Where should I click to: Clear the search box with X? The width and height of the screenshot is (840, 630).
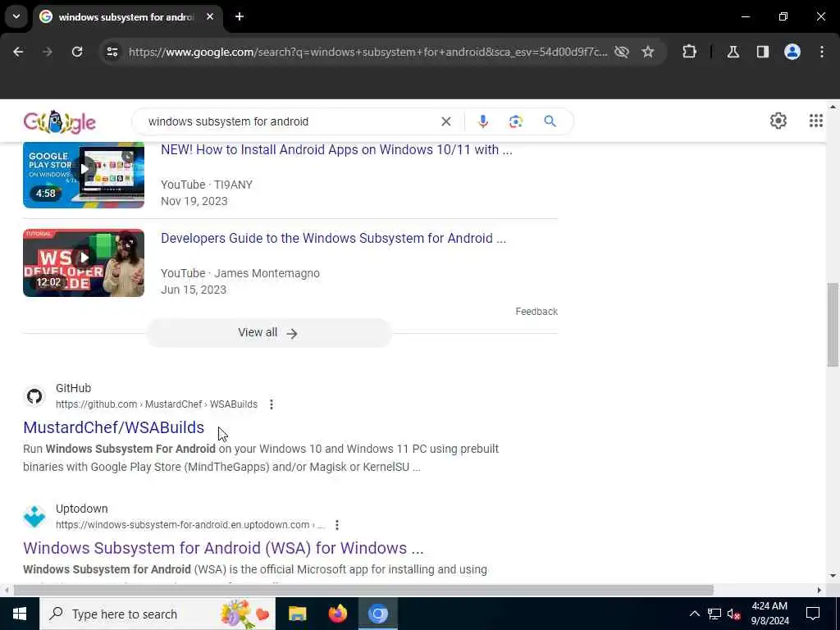tap(445, 121)
